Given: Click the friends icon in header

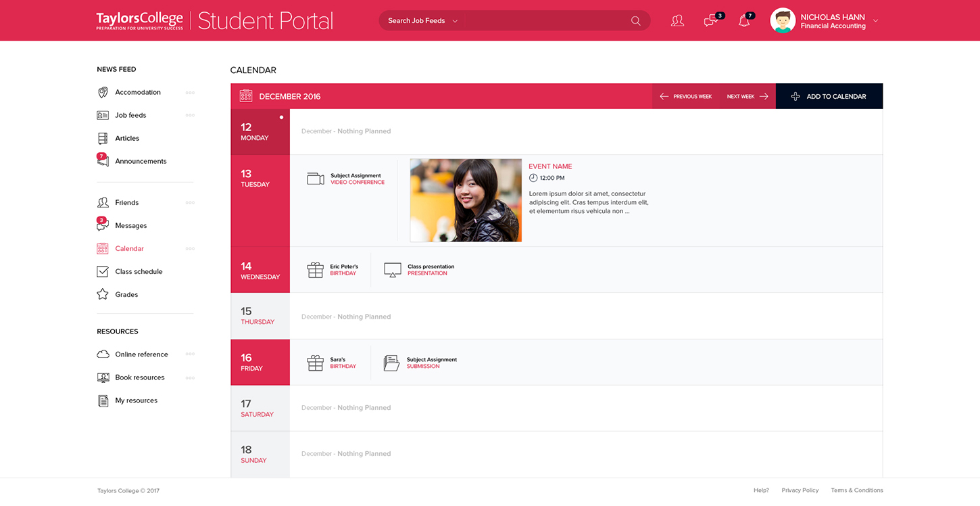Looking at the screenshot, I should pyautogui.click(x=677, y=21).
